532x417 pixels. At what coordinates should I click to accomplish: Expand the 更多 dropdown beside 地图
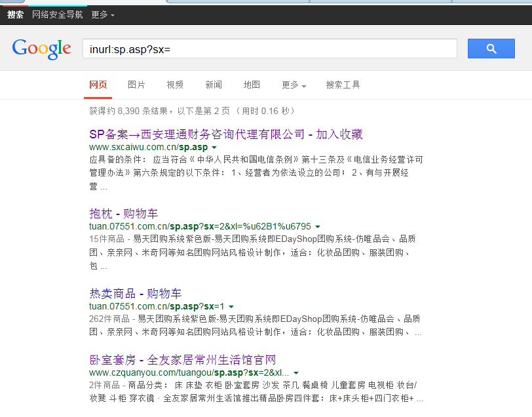pos(294,85)
